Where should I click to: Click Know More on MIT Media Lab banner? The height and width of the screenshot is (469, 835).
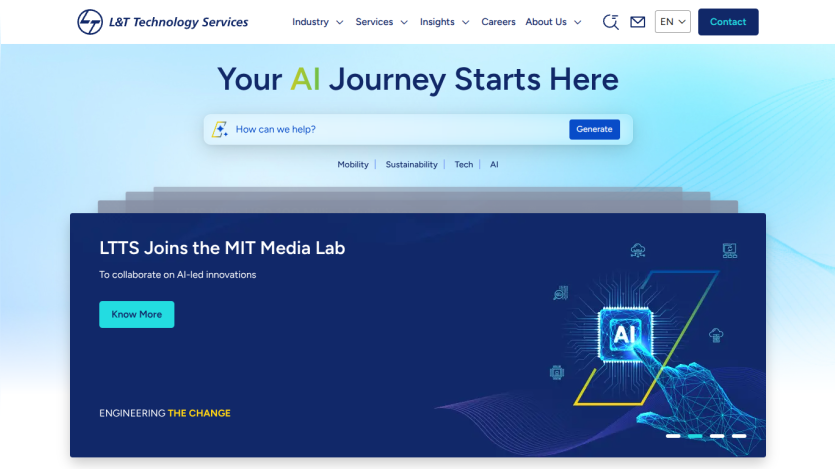(x=136, y=314)
